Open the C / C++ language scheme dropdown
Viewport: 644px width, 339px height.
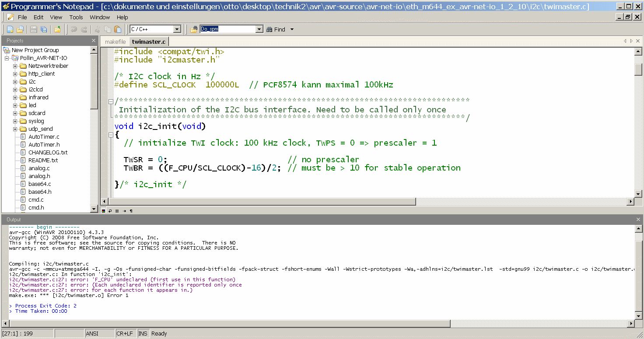coord(177,29)
